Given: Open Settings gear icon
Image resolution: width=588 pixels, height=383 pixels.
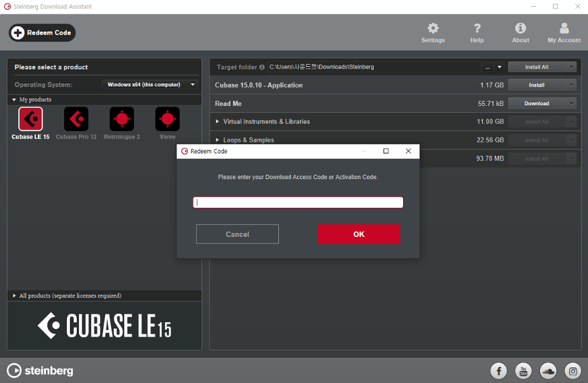Looking at the screenshot, I should pyautogui.click(x=433, y=29).
